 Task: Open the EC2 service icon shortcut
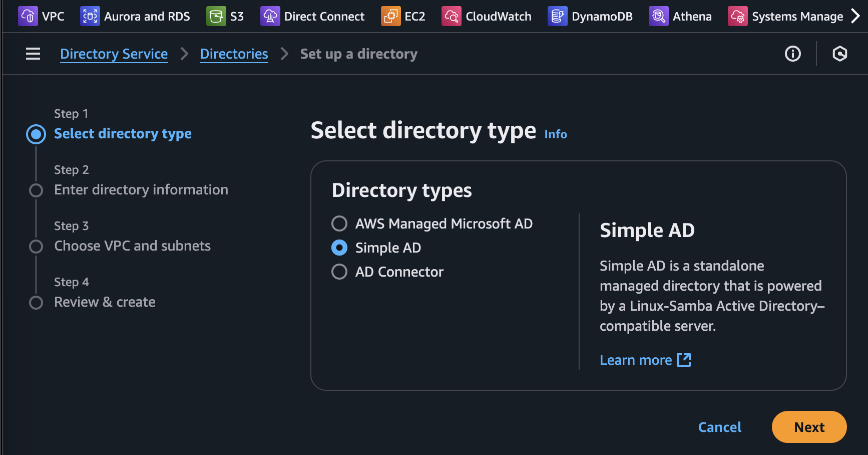(x=390, y=16)
